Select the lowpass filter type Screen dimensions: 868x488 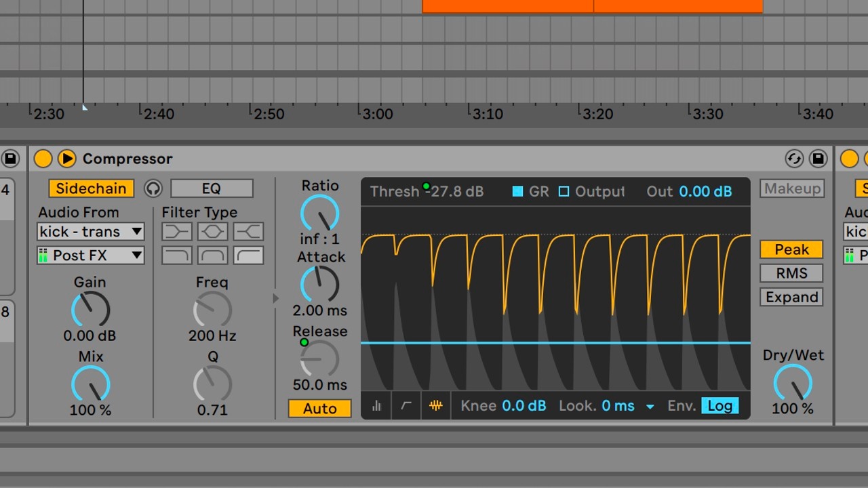tap(176, 256)
